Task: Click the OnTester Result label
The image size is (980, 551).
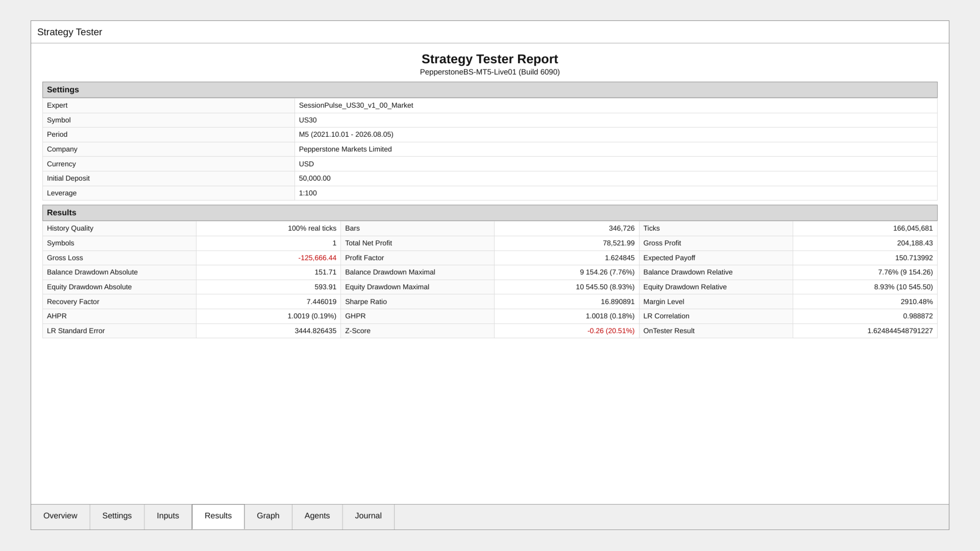Action: click(x=669, y=331)
